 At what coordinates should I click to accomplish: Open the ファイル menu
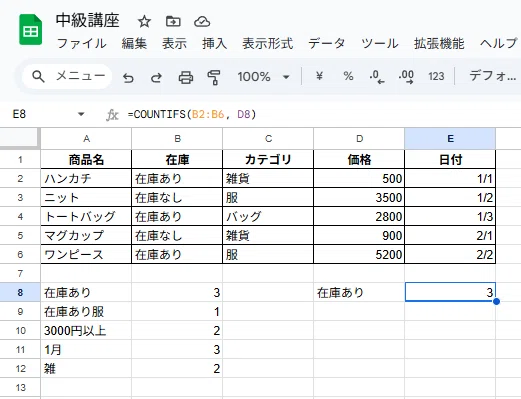click(x=81, y=44)
